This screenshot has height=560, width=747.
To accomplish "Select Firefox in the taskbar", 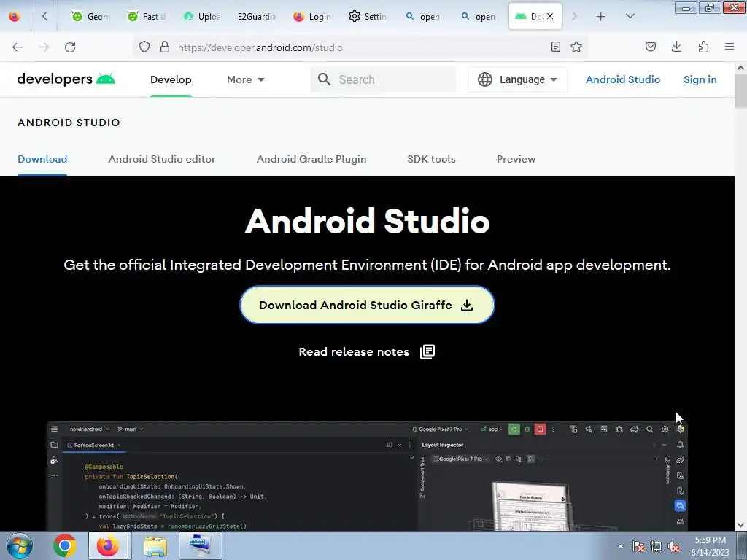I will tap(108, 545).
